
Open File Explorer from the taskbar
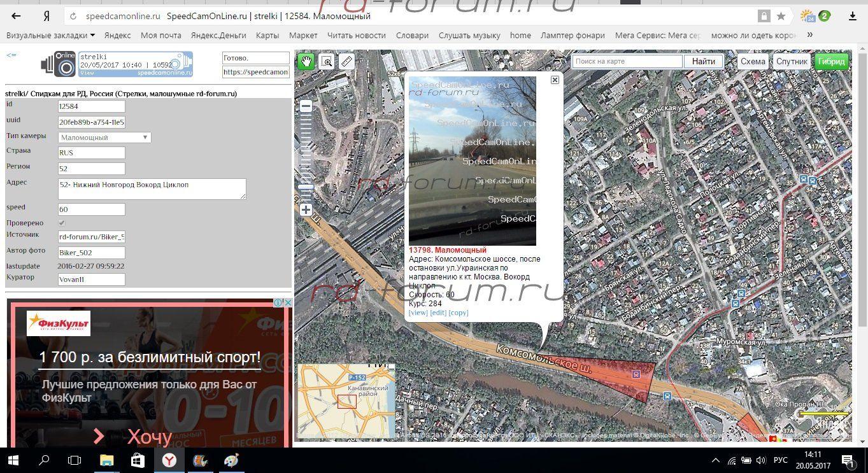(107, 460)
